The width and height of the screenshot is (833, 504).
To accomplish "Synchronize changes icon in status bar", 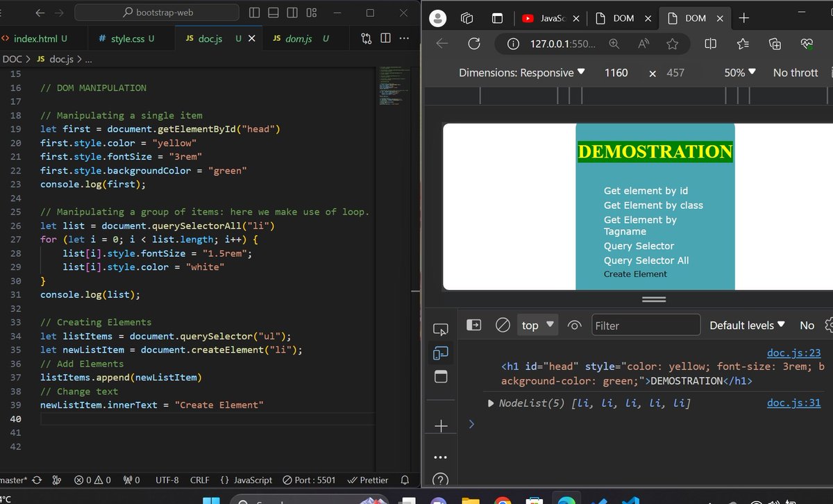I will pyautogui.click(x=37, y=480).
